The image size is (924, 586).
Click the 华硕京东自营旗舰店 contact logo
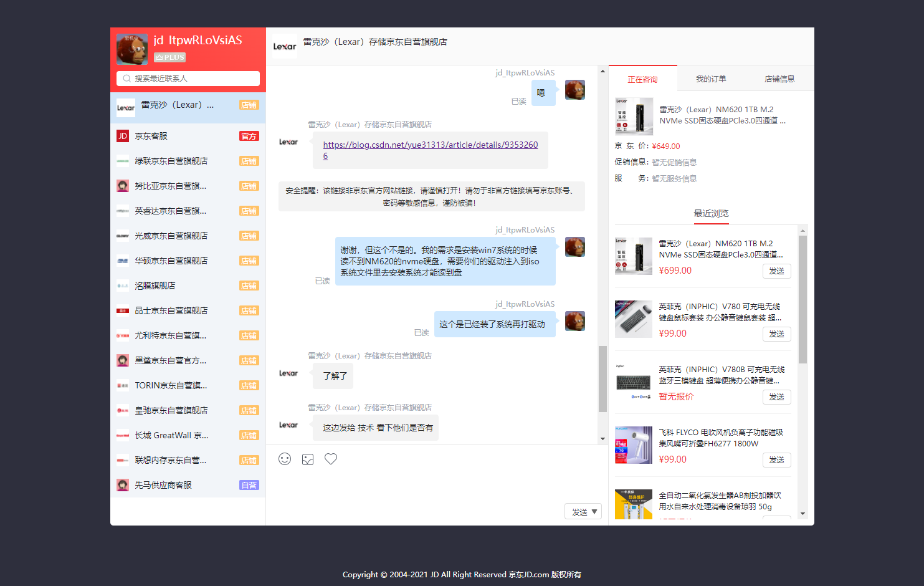123,261
